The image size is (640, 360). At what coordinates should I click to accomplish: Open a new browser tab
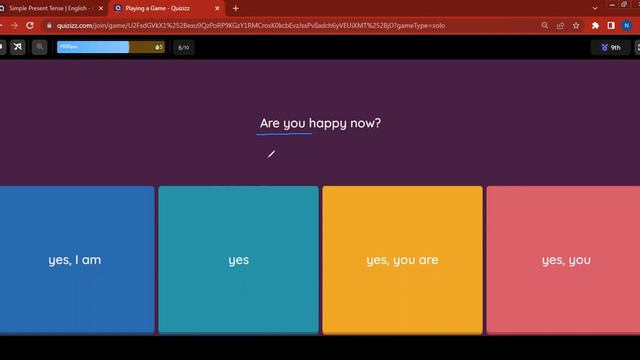(236, 8)
